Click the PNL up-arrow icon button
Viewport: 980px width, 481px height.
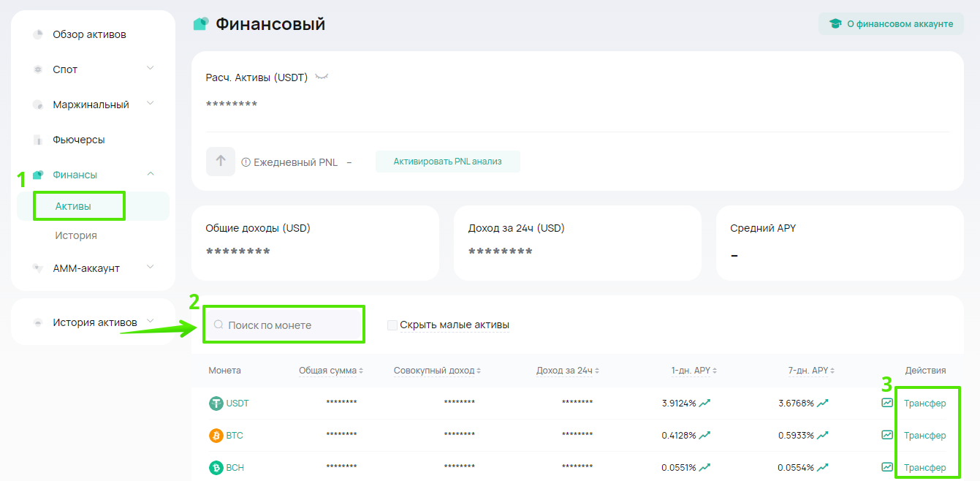(221, 162)
